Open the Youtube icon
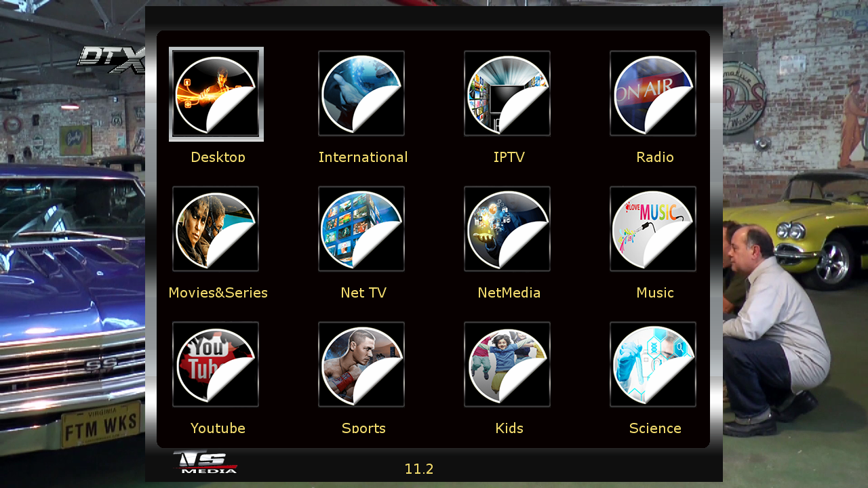Screen dimensions: 868x488 click(216, 365)
